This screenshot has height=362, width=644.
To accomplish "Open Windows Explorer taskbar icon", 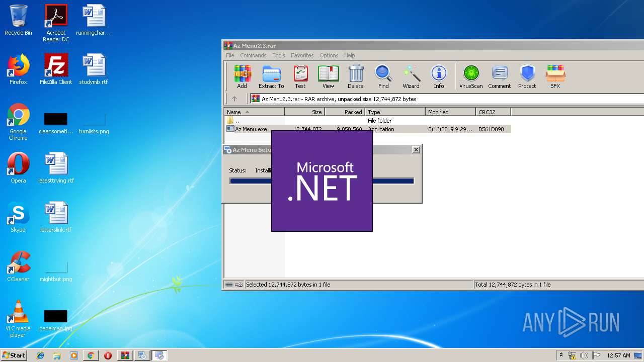I will coord(57,355).
